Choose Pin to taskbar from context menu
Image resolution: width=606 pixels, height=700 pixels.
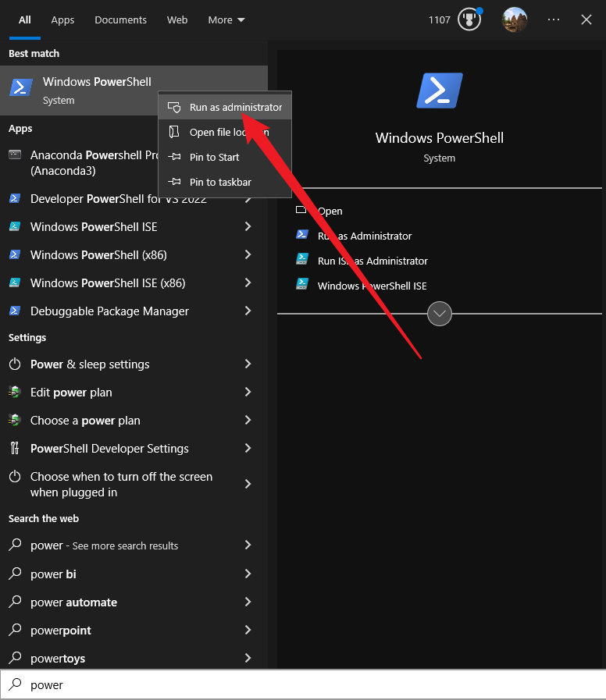click(x=220, y=182)
